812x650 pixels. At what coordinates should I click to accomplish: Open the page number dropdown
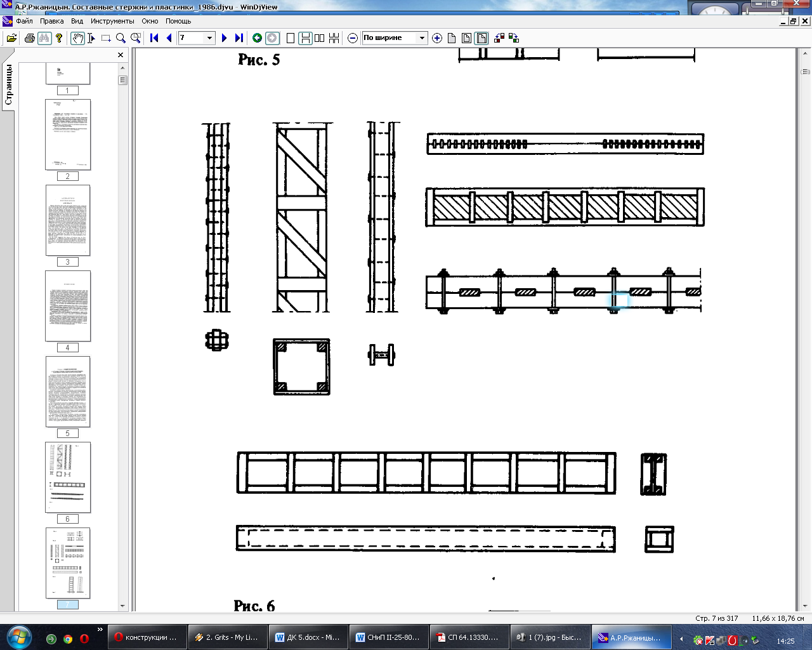pyautogui.click(x=209, y=38)
